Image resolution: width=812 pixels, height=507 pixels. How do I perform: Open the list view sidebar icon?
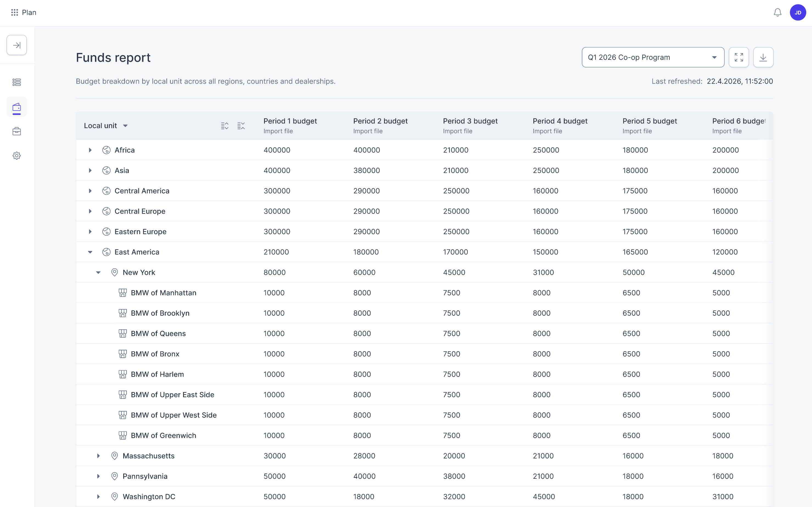[x=17, y=82]
